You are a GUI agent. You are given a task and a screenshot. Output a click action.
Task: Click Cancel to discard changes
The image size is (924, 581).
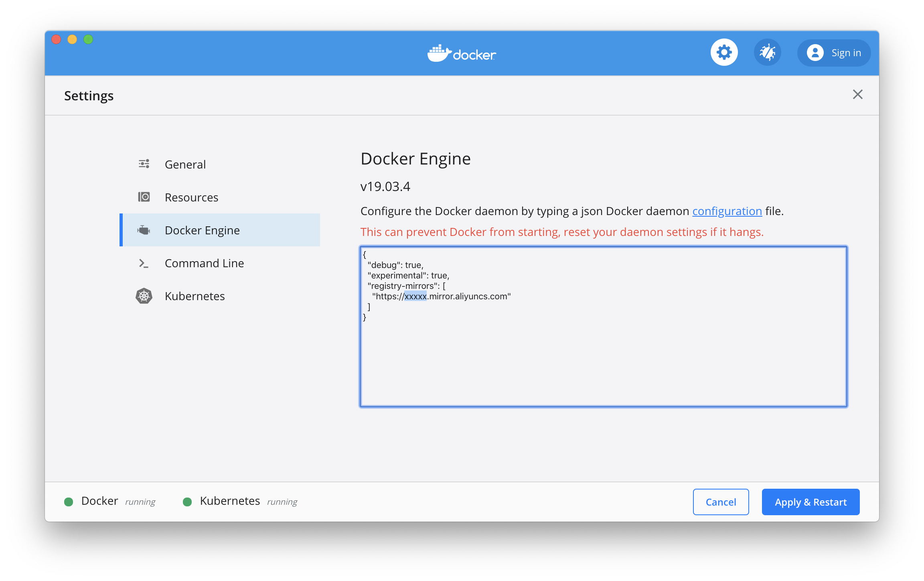tap(721, 501)
